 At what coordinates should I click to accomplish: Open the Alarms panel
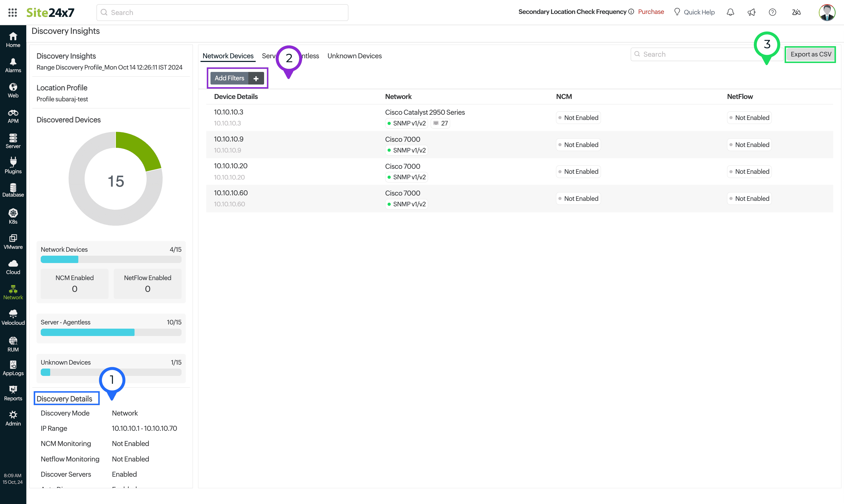pos(13,65)
